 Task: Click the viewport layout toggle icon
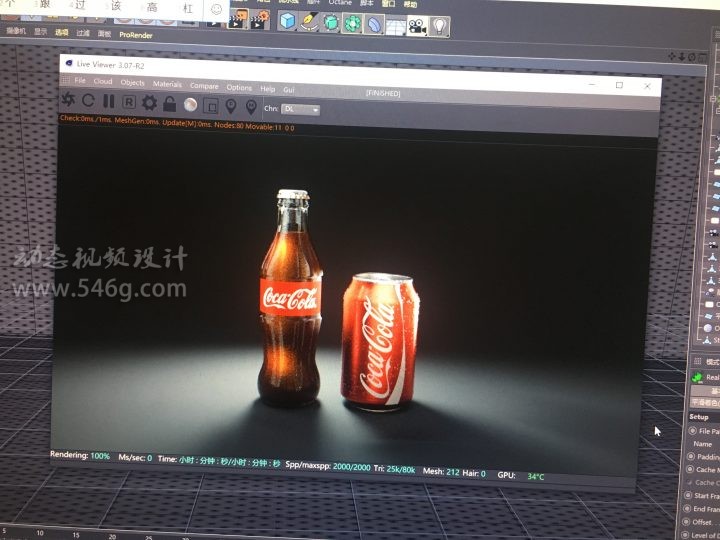point(703,58)
